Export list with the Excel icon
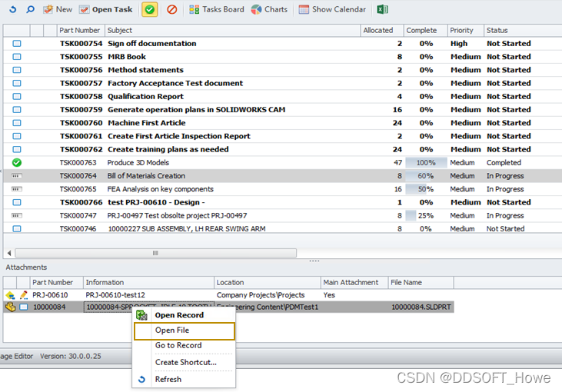Screen dimensions: 562x392 pos(382,9)
